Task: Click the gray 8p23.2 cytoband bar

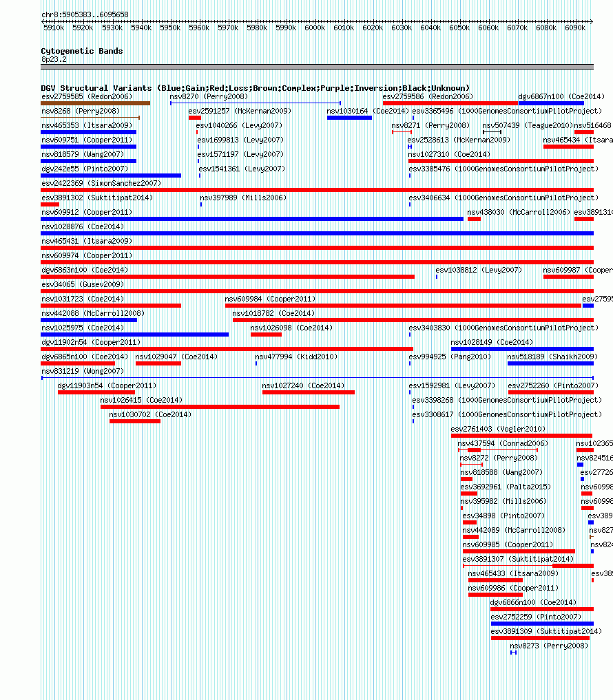Action: point(318,67)
